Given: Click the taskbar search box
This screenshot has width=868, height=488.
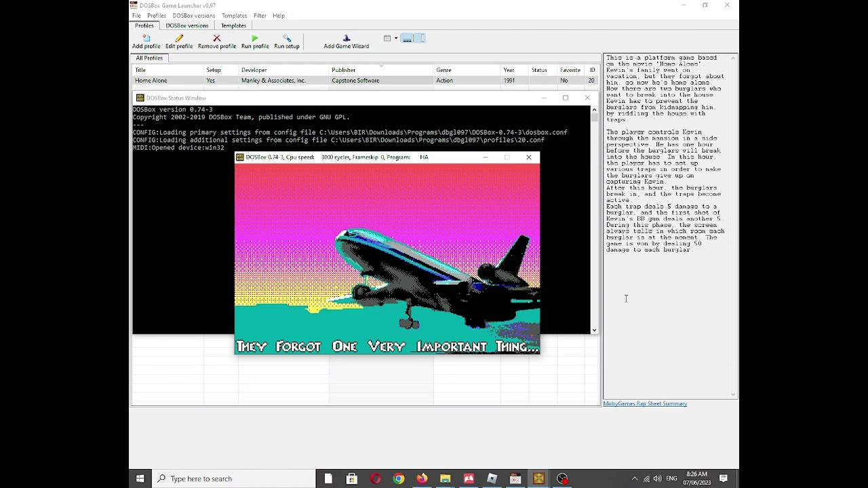Looking at the screenshot, I should [235, 479].
